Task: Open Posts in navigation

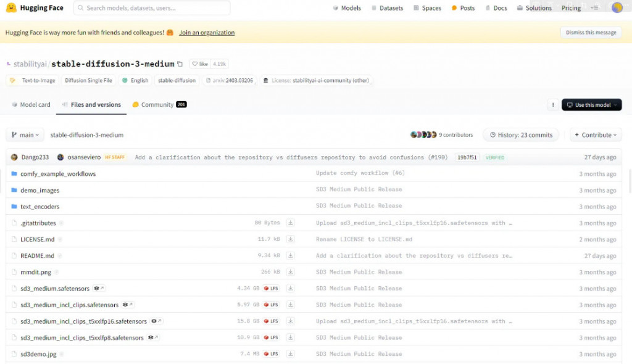Action: coord(463,7)
